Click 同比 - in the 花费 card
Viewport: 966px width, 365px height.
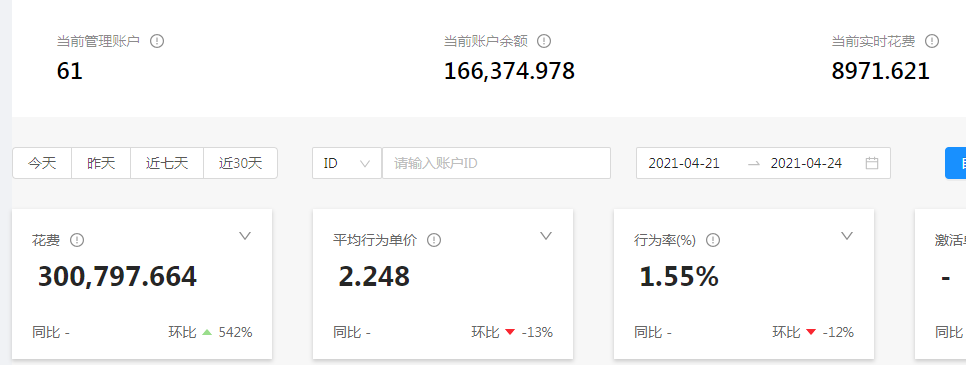[x=51, y=332]
